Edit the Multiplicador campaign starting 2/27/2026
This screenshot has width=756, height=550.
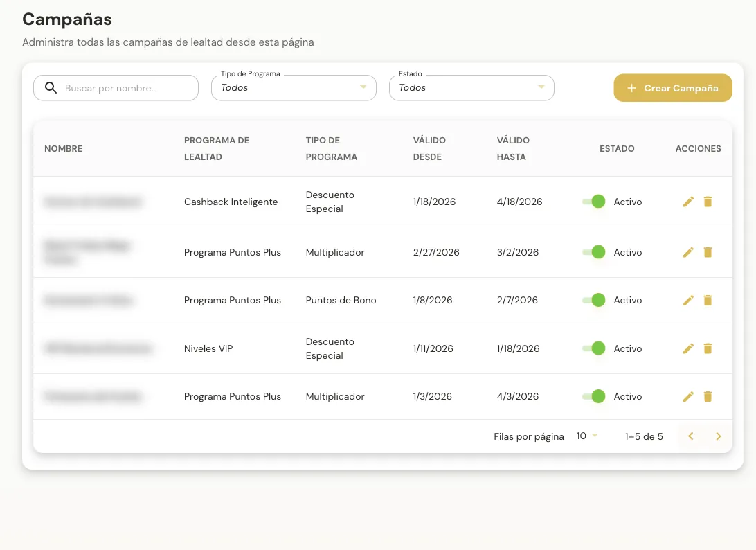tap(688, 252)
